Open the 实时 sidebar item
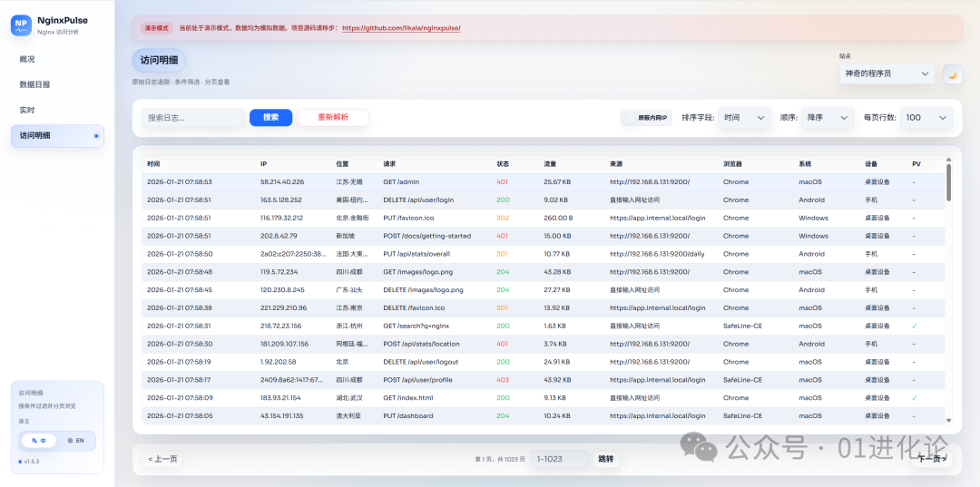The width and height of the screenshot is (980, 487). pyautogui.click(x=57, y=110)
